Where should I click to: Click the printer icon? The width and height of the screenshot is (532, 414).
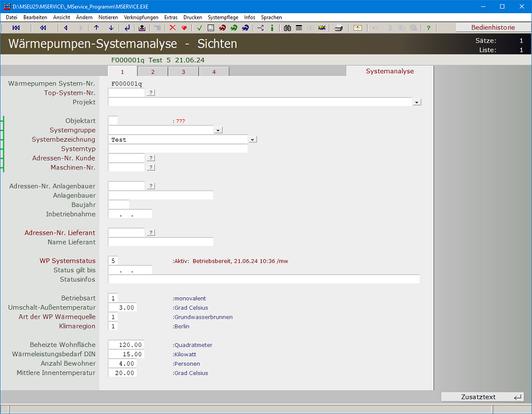[339, 28]
